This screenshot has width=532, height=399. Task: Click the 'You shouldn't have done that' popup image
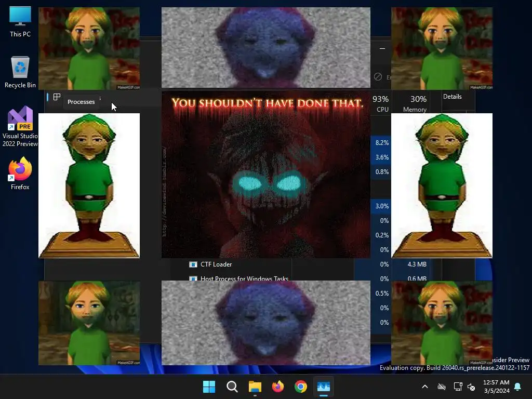(266, 175)
